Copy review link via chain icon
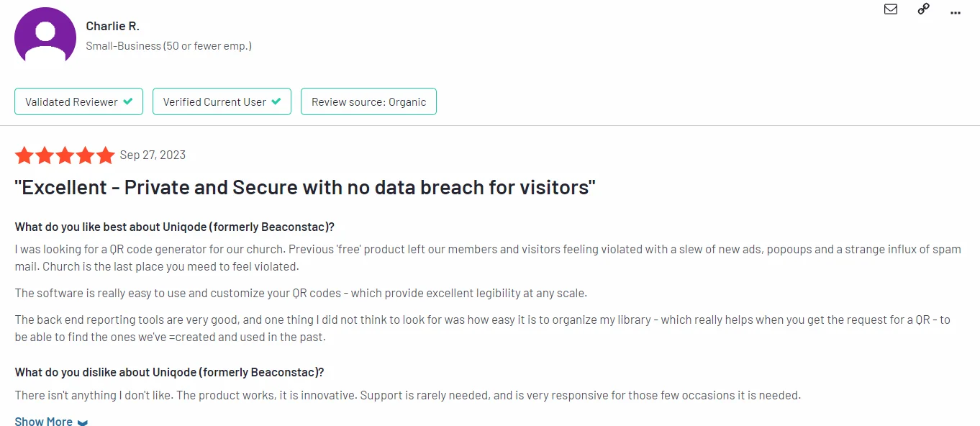The width and height of the screenshot is (980, 426). click(x=923, y=9)
